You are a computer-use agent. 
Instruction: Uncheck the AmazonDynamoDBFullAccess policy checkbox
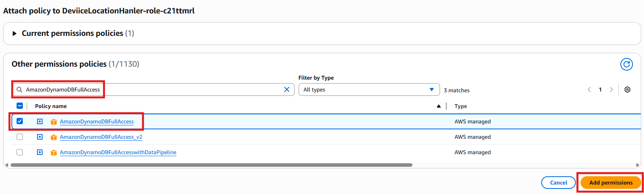tap(20, 121)
